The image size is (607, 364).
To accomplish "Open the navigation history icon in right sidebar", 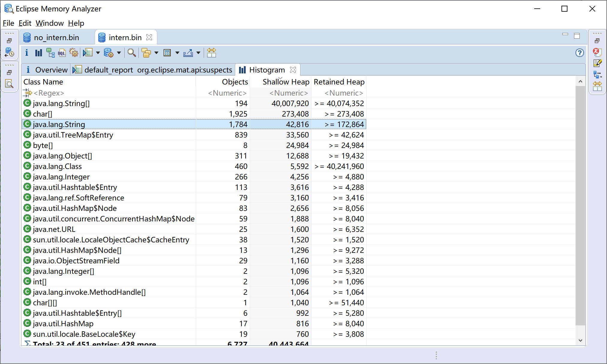I will point(597,75).
